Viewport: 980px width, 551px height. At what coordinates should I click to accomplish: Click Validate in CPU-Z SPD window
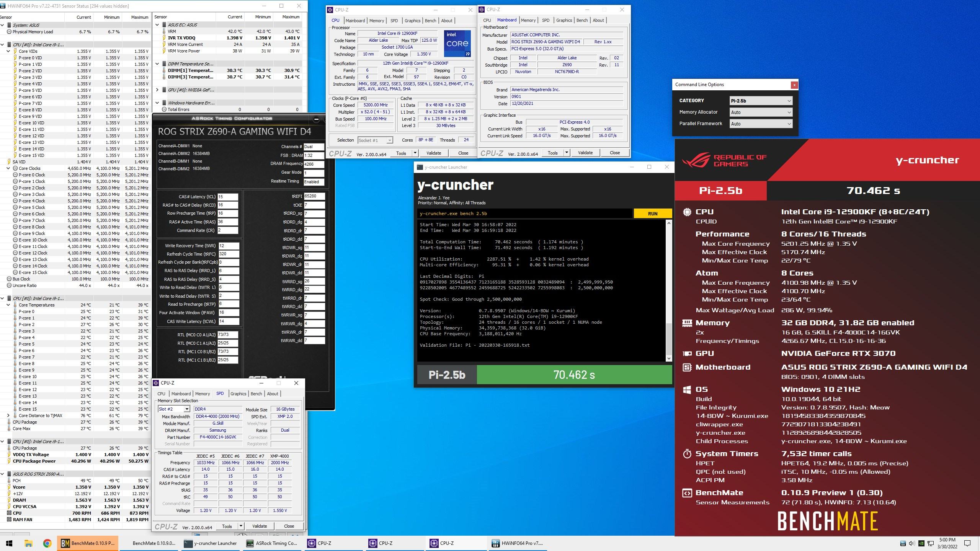(x=260, y=526)
